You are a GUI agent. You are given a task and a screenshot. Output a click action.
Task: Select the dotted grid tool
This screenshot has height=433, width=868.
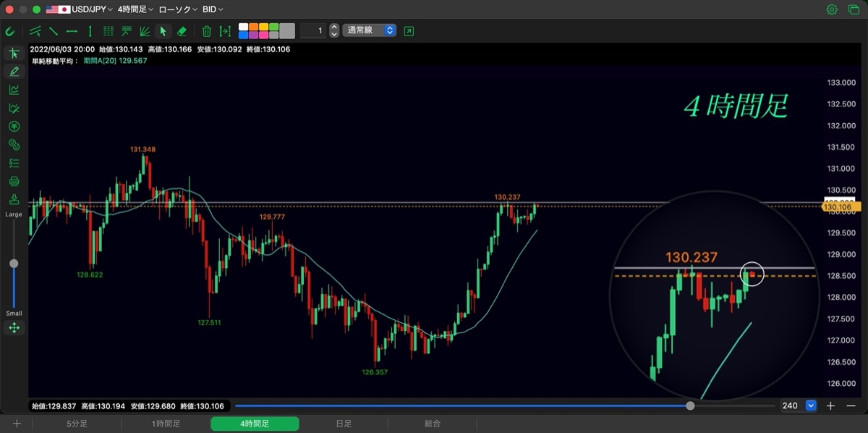click(109, 31)
